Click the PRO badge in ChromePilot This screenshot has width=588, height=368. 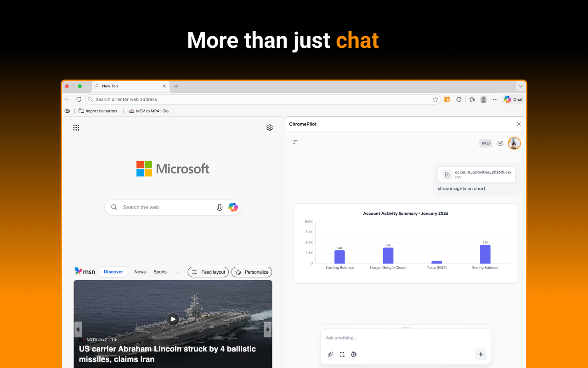click(486, 143)
